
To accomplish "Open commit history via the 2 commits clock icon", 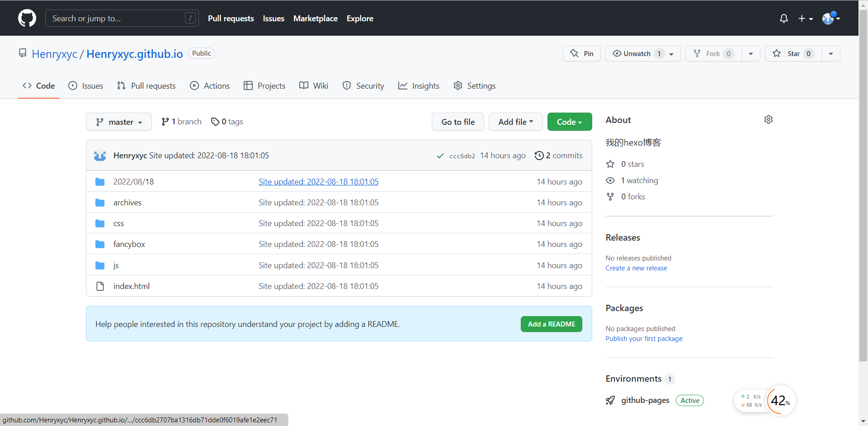I will point(539,156).
